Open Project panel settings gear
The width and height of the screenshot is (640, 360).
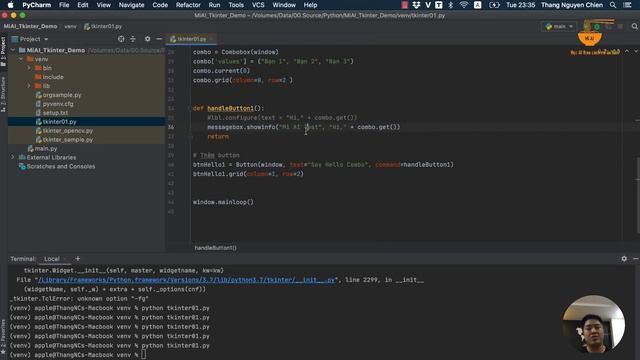[147, 39]
